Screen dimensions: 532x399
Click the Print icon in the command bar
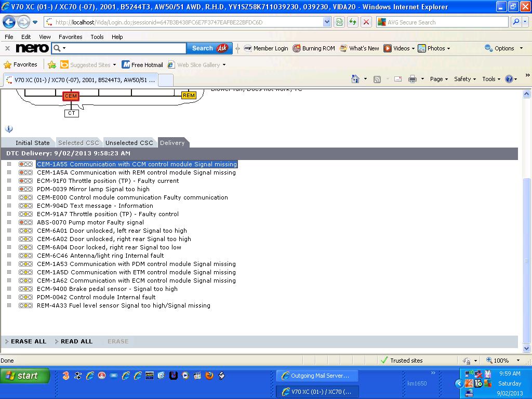coord(413,79)
